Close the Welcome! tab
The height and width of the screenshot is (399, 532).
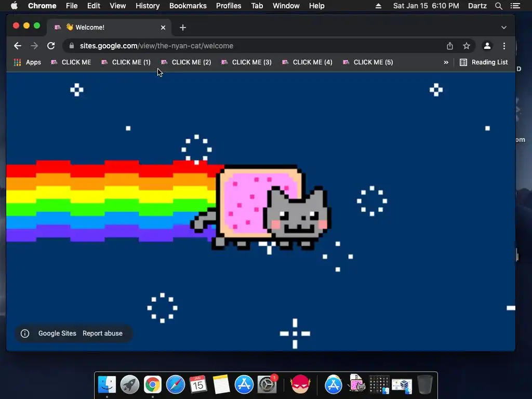click(x=163, y=28)
